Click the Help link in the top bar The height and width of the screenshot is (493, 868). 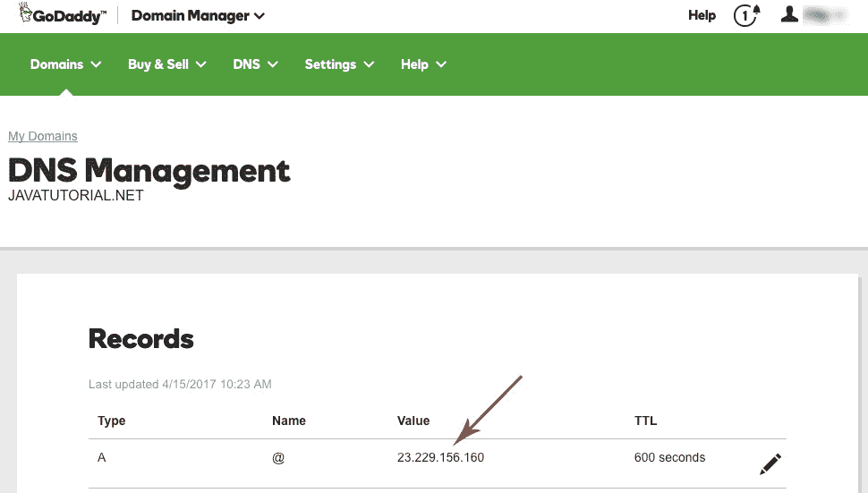click(702, 15)
